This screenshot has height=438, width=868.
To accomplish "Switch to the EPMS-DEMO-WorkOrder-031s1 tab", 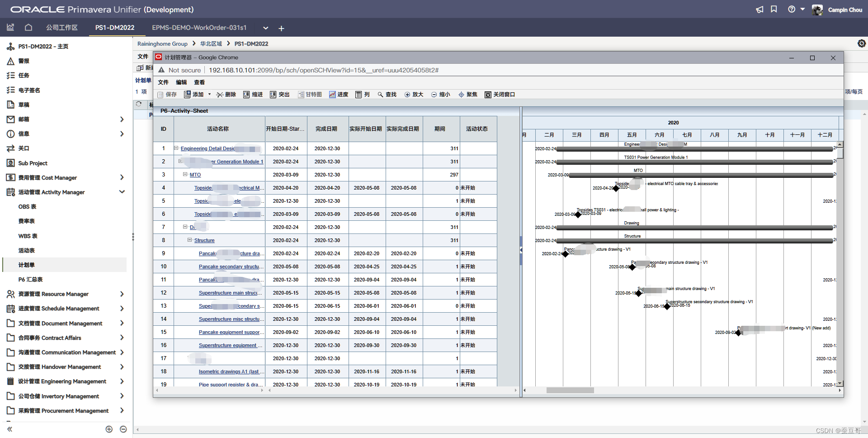I will 199,28.
